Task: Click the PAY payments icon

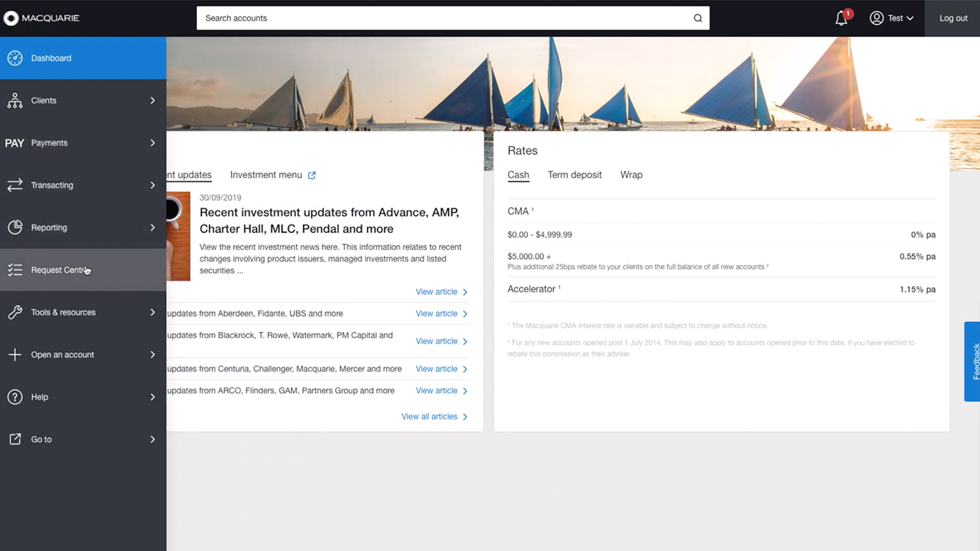Action: 15,143
